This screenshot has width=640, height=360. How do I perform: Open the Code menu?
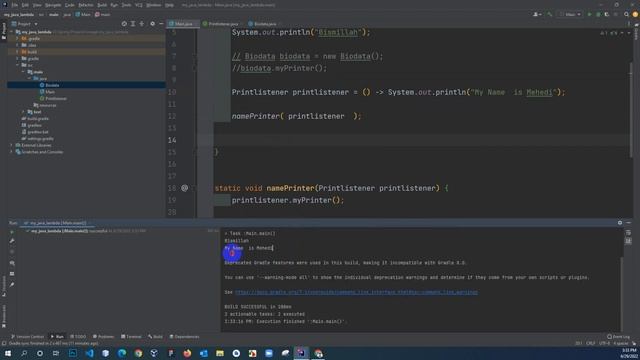70,5
